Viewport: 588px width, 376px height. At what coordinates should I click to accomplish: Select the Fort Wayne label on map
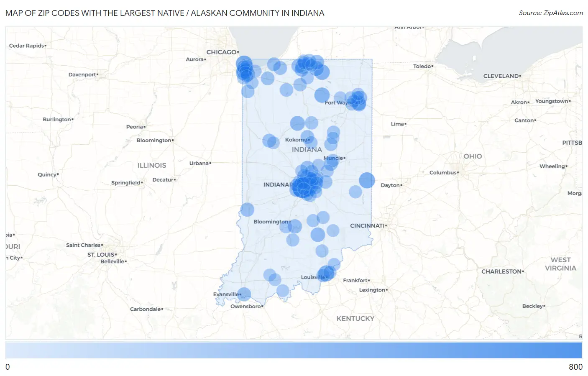point(338,102)
